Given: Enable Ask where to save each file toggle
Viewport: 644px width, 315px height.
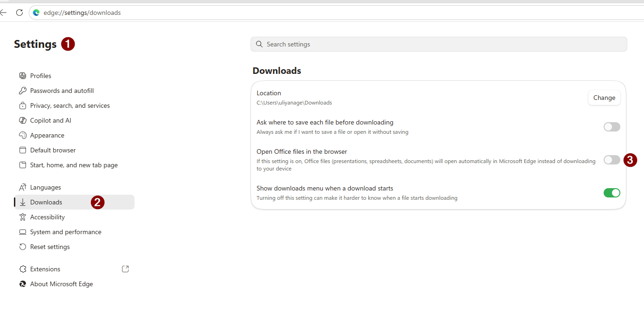Looking at the screenshot, I should [x=612, y=127].
